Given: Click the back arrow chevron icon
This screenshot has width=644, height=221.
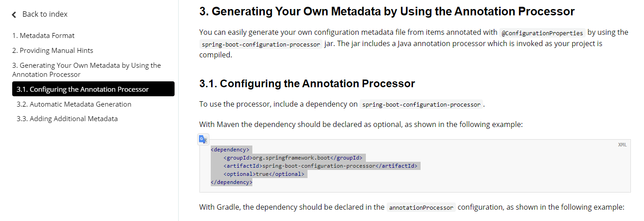Looking at the screenshot, I should point(14,14).
